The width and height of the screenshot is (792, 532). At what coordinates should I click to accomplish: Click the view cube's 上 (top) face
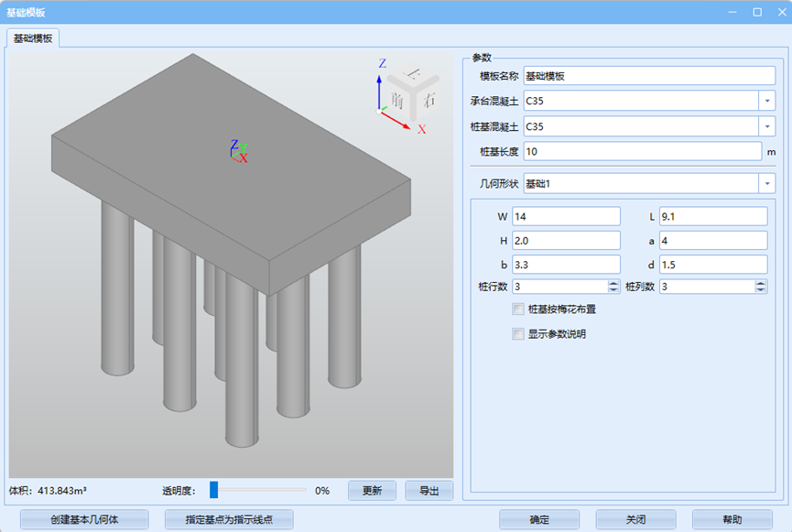click(413, 74)
